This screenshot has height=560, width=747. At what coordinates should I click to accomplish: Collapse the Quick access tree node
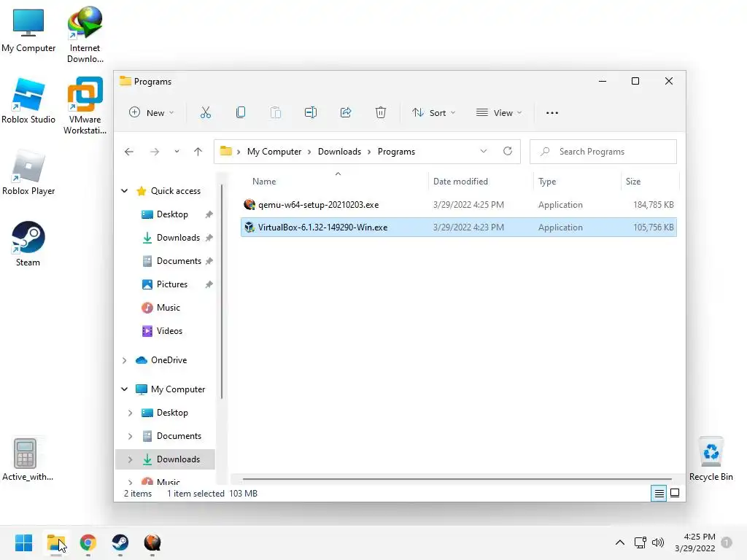point(124,191)
